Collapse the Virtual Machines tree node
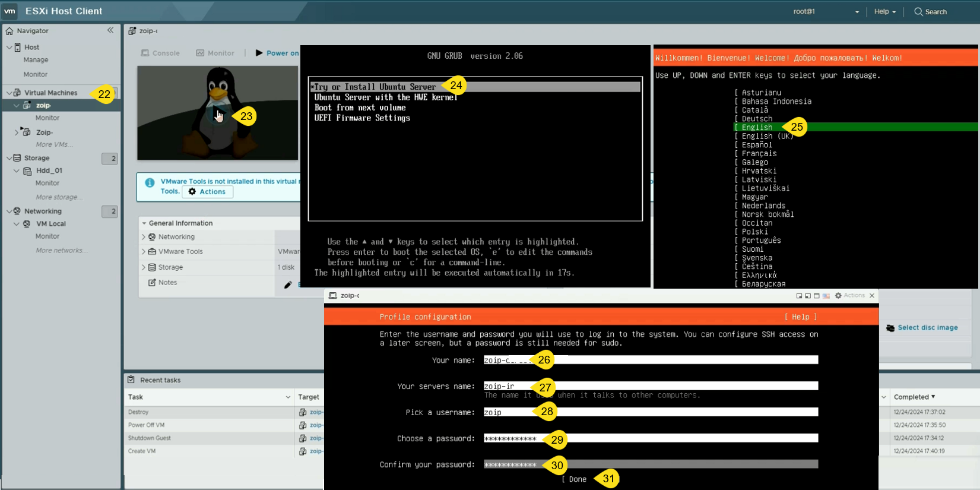The image size is (980, 490). pos(9,93)
